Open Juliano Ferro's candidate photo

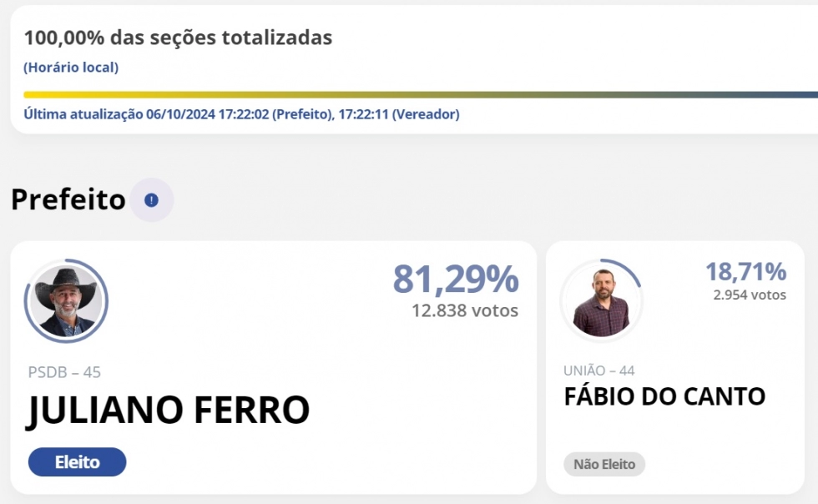tap(66, 301)
